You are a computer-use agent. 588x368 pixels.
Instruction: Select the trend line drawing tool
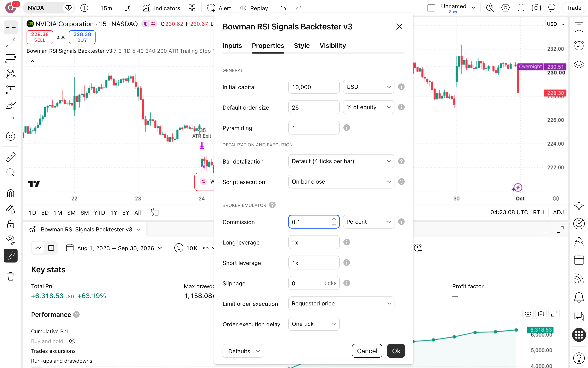[10, 43]
